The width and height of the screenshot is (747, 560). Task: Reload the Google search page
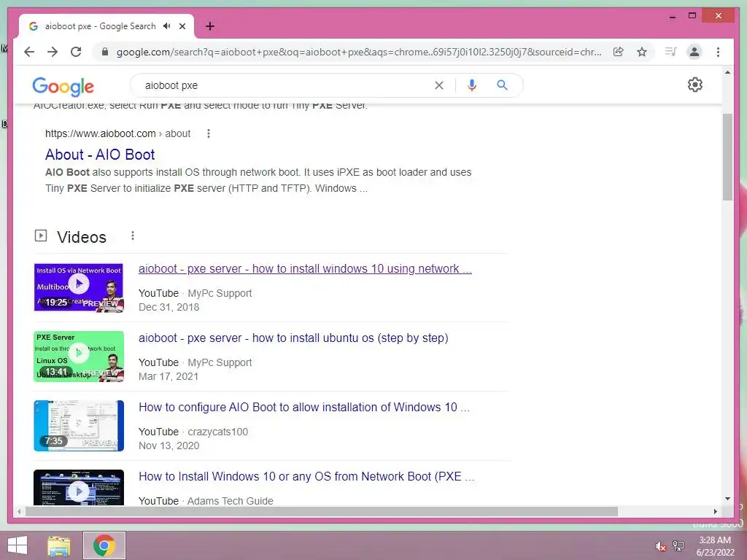coord(76,52)
